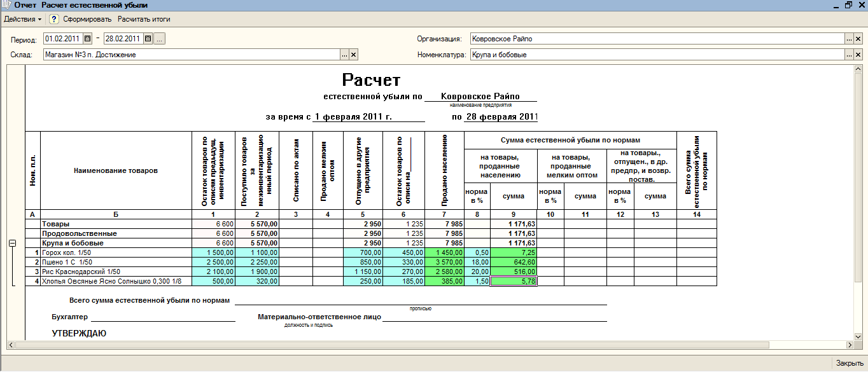Click the remaining stock value 185,00
The height and width of the screenshot is (372, 868).
tap(403, 282)
